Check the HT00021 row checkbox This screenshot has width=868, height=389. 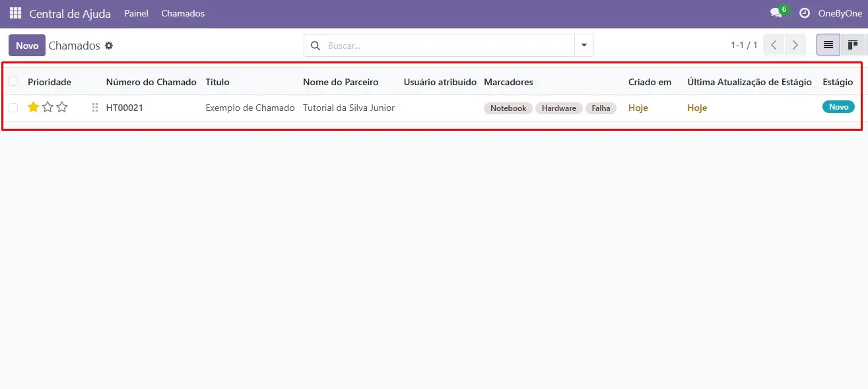point(13,108)
